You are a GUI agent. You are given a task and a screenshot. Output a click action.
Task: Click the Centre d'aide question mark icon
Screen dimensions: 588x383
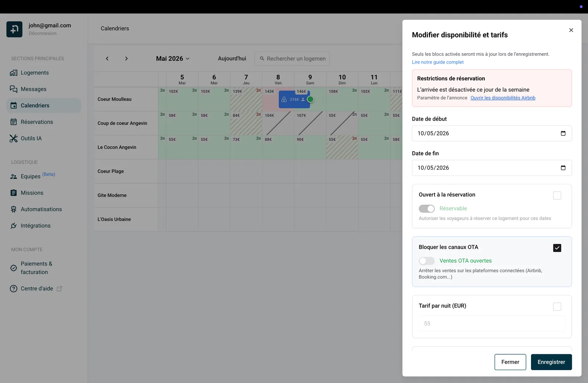click(x=14, y=289)
